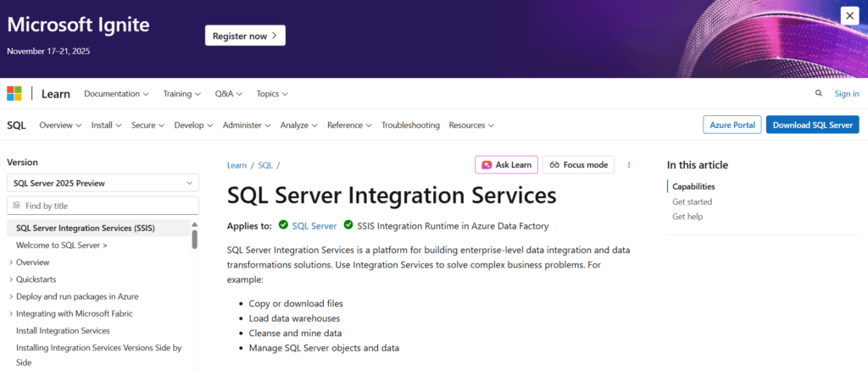Expand the Q&A menu
The width and height of the screenshot is (868, 370).
click(x=229, y=94)
